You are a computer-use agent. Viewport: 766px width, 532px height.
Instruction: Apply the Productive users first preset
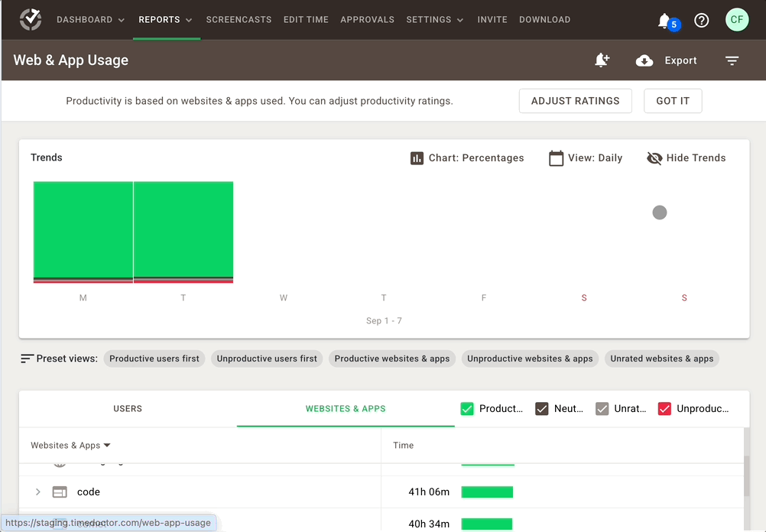(154, 358)
